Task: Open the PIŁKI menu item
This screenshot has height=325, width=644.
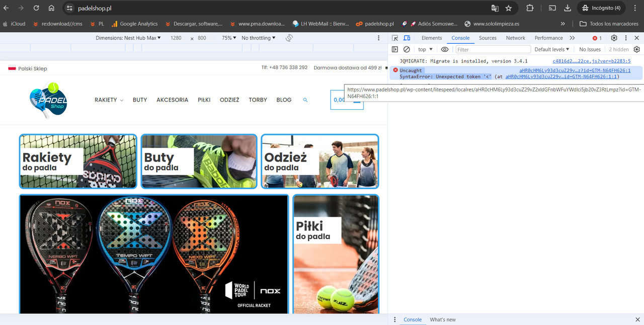Action: pyautogui.click(x=204, y=100)
